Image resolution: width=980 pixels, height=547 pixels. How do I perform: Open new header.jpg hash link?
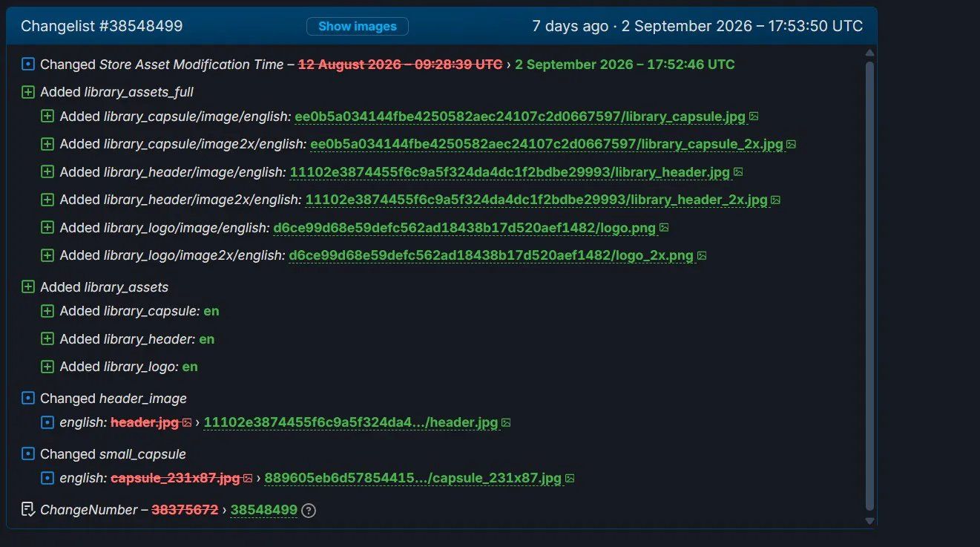[x=351, y=422]
